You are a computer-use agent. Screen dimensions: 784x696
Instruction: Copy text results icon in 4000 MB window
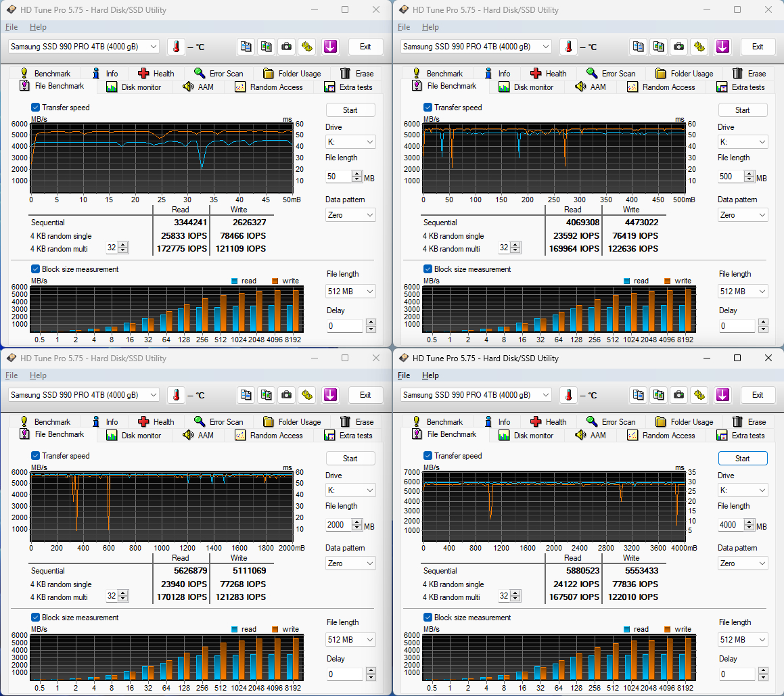coord(639,395)
